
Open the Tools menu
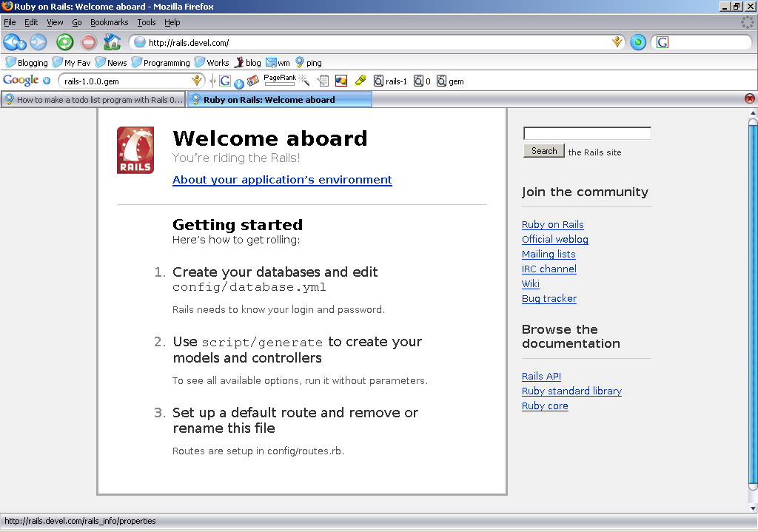tap(146, 22)
